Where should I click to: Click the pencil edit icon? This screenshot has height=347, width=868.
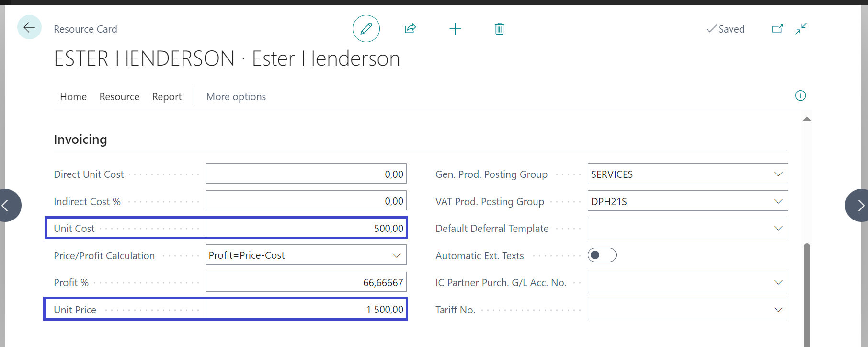click(x=366, y=29)
